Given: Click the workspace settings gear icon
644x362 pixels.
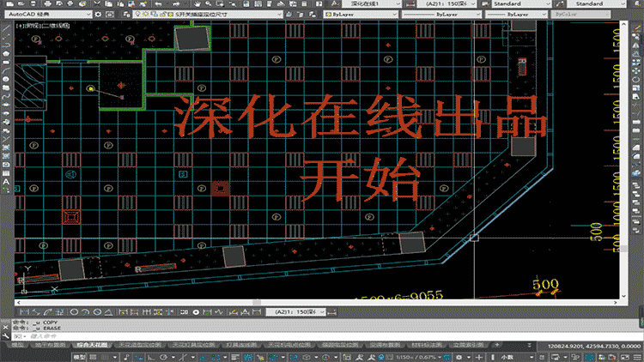Looking at the screenshot, I should coord(98,14).
